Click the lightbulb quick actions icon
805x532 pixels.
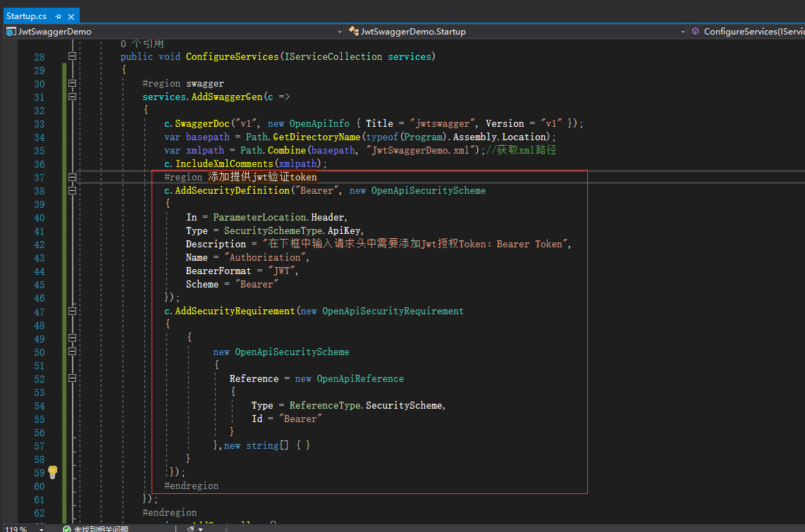coord(52,471)
